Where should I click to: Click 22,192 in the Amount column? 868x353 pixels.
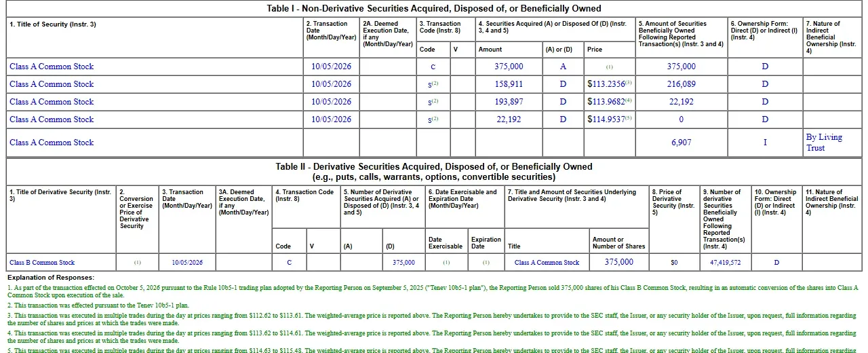pyautogui.click(x=509, y=119)
